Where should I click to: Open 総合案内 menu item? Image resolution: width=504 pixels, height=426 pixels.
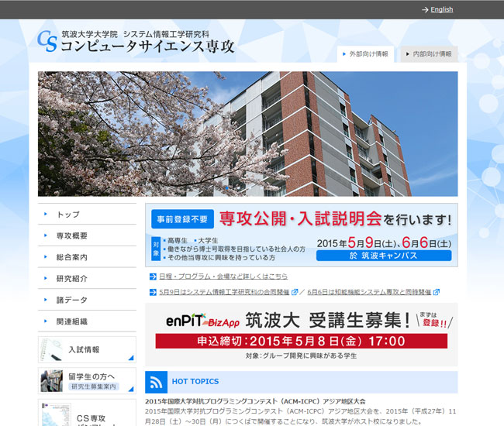click(x=87, y=257)
